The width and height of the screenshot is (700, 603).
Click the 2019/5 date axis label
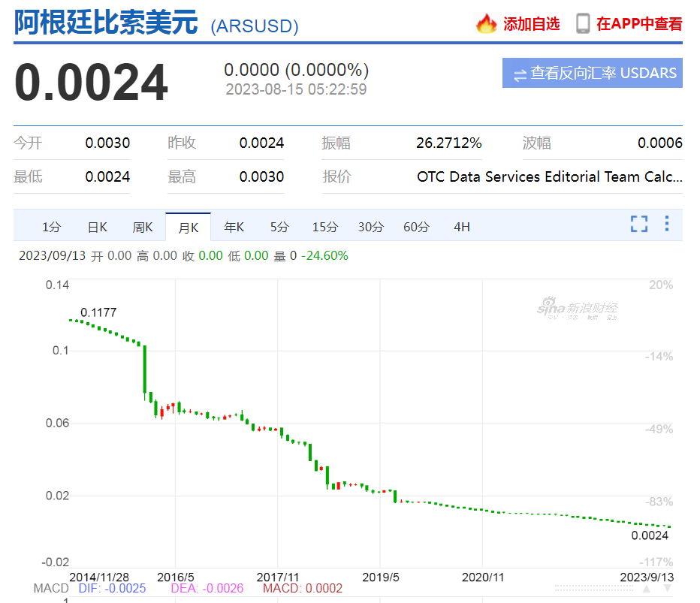click(x=380, y=577)
